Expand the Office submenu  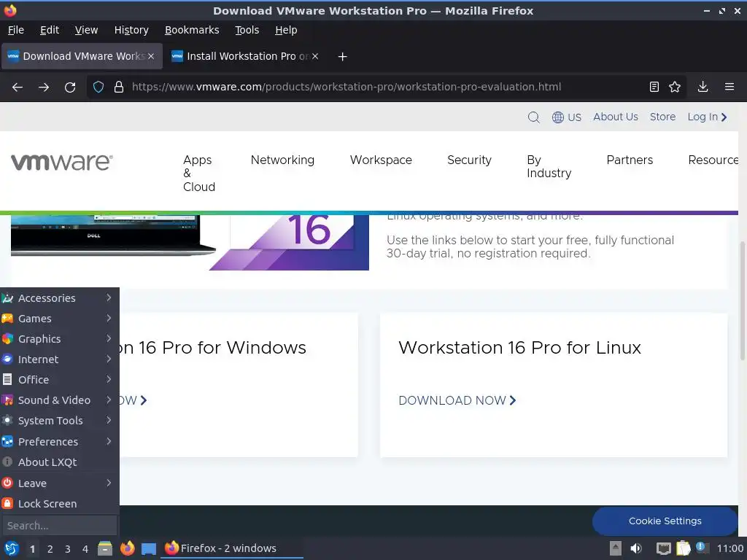[x=60, y=380]
